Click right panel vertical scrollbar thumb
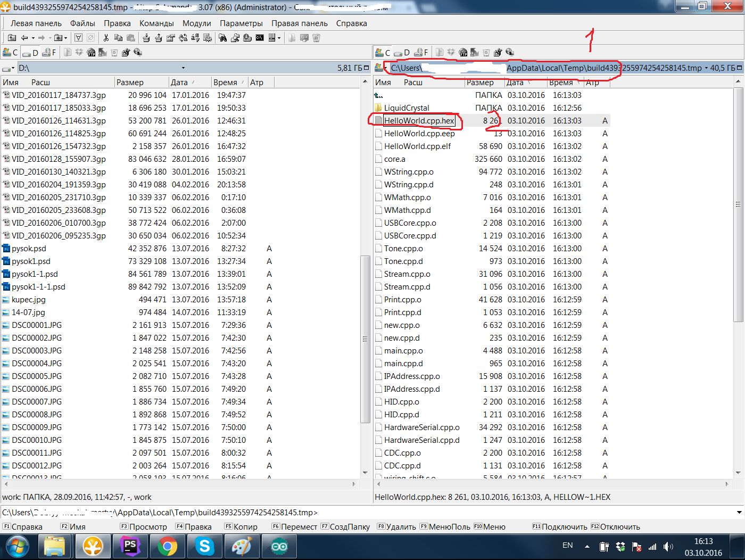 [x=738, y=204]
